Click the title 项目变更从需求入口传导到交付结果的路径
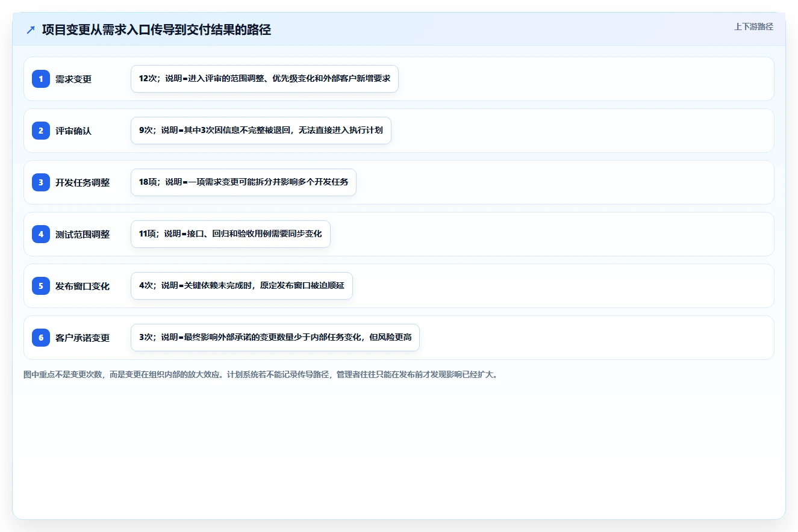The width and height of the screenshot is (798, 532). pos(157,29)
